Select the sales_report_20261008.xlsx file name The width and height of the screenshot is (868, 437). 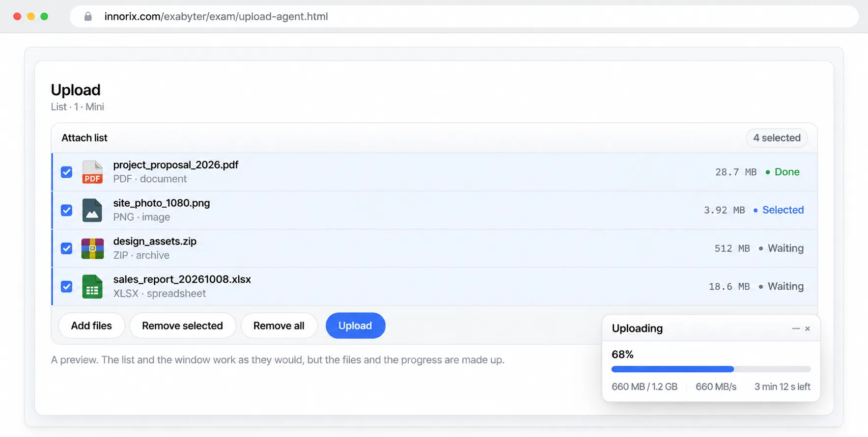click(x=182, y=279)
